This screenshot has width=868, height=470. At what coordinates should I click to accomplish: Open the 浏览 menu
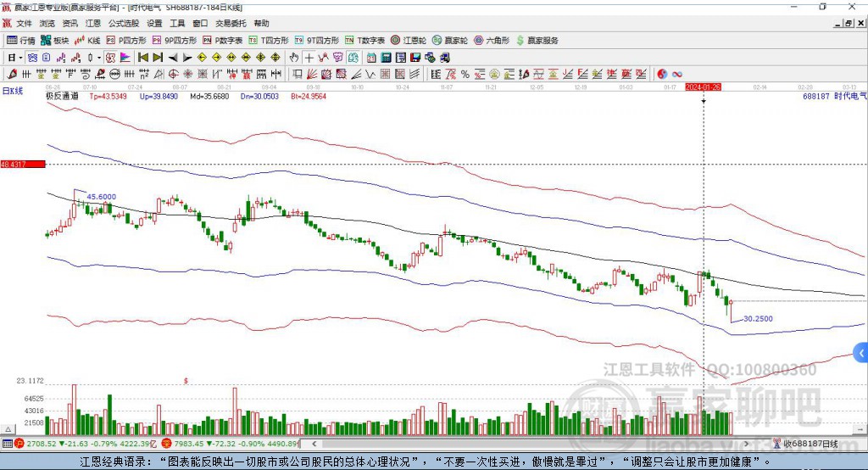[x=47, y=23]
